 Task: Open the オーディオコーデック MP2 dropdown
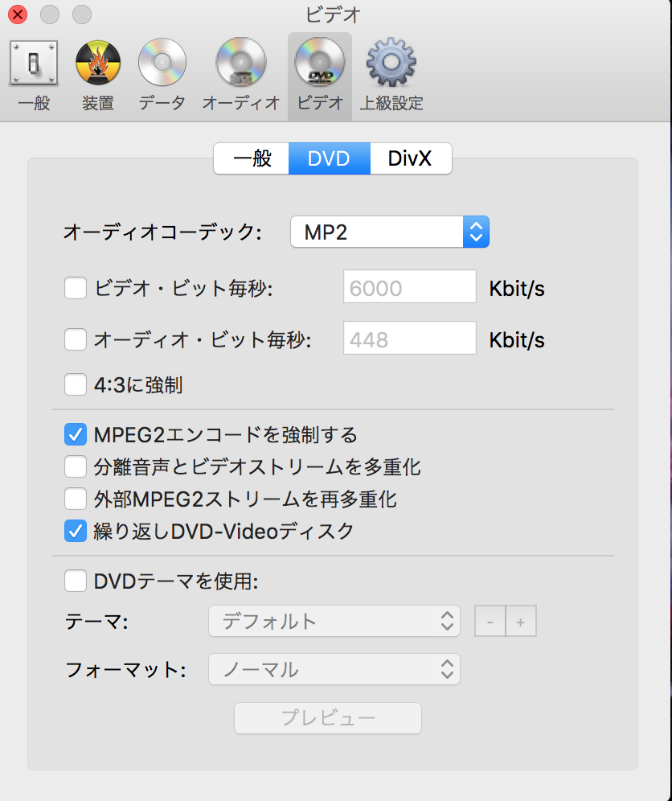point(390,232)
